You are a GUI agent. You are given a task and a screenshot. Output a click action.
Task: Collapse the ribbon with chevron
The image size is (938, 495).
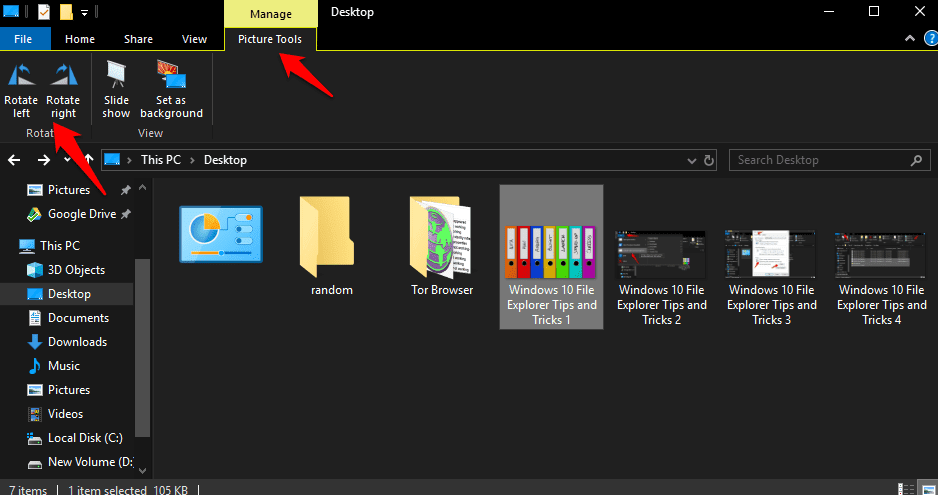point(910,38)
